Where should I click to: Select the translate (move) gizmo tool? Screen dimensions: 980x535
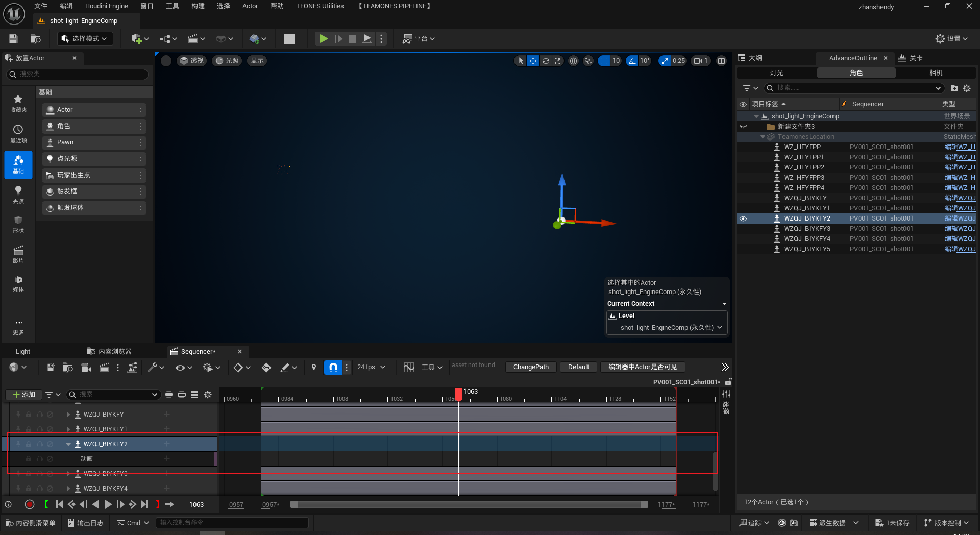tap(533, 61)
